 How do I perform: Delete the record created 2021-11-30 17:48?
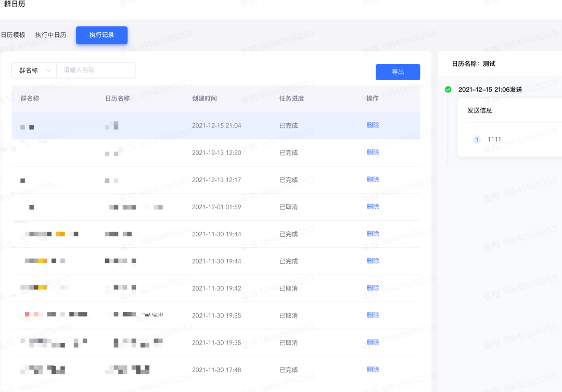click(373, 369)
